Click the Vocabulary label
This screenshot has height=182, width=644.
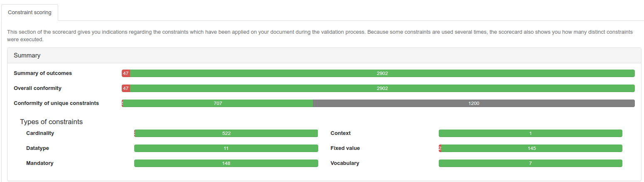344,163
